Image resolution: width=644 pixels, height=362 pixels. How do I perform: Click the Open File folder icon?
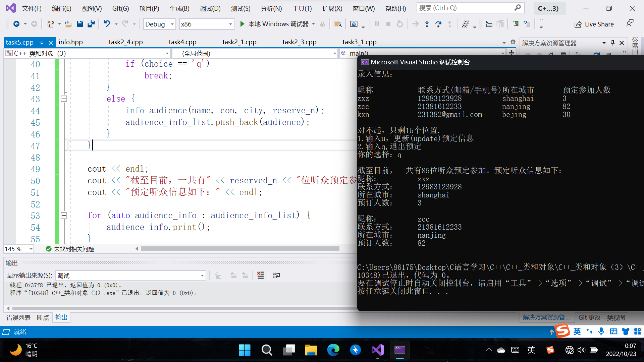pos(68,24)
